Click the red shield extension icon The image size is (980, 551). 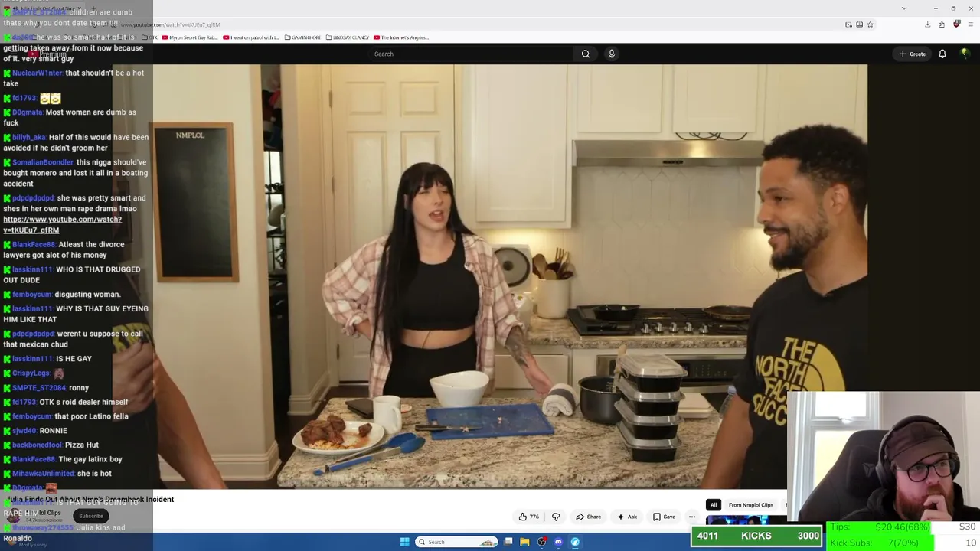(x=956, y=24)
